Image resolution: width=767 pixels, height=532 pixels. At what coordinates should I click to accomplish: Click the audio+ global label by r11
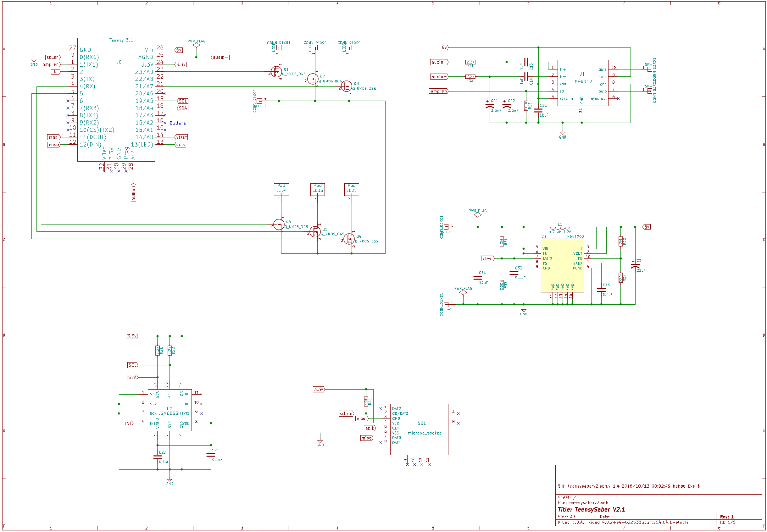439,62
